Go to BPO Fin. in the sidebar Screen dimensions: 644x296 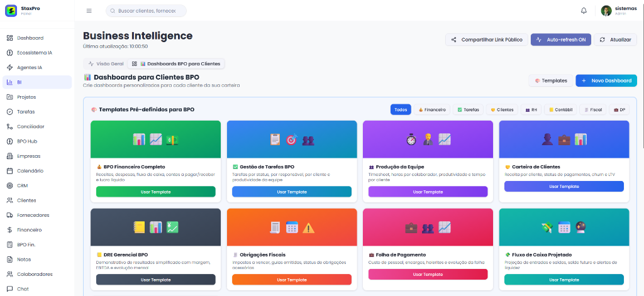(x=37, y=244)
